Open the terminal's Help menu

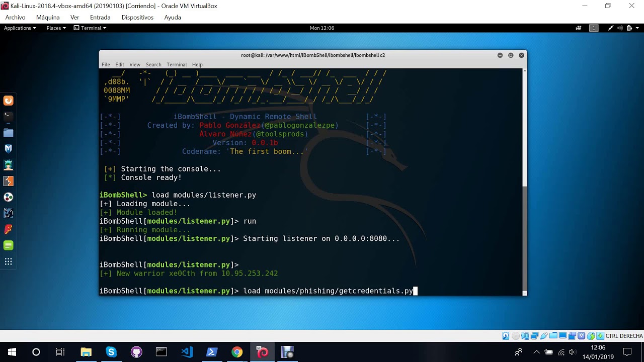click(197, 64)
